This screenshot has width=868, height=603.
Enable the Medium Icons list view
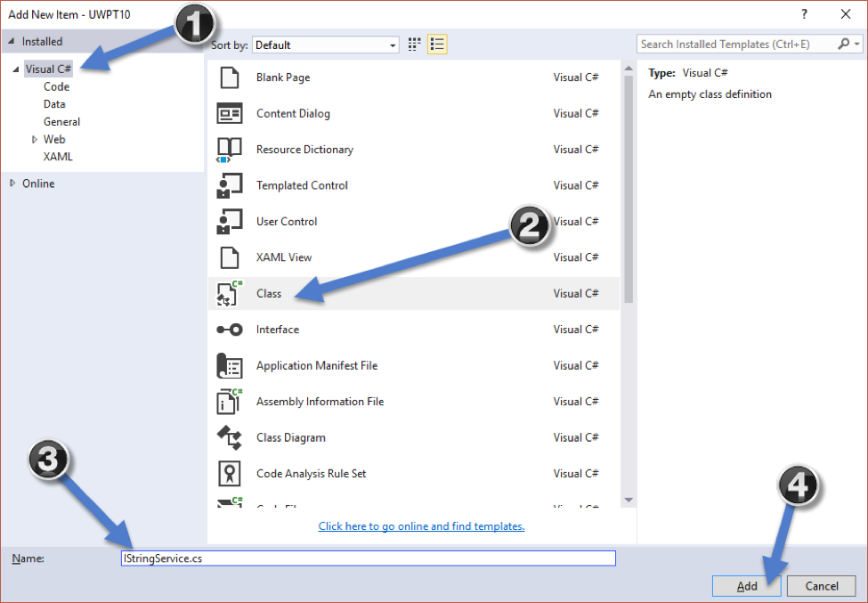click(x=436, y=44)
